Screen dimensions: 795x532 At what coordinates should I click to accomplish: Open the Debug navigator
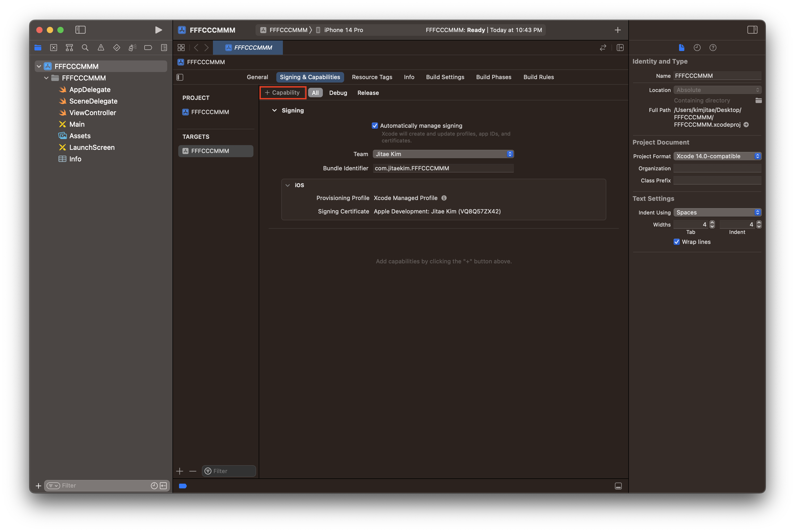[132, 48]
